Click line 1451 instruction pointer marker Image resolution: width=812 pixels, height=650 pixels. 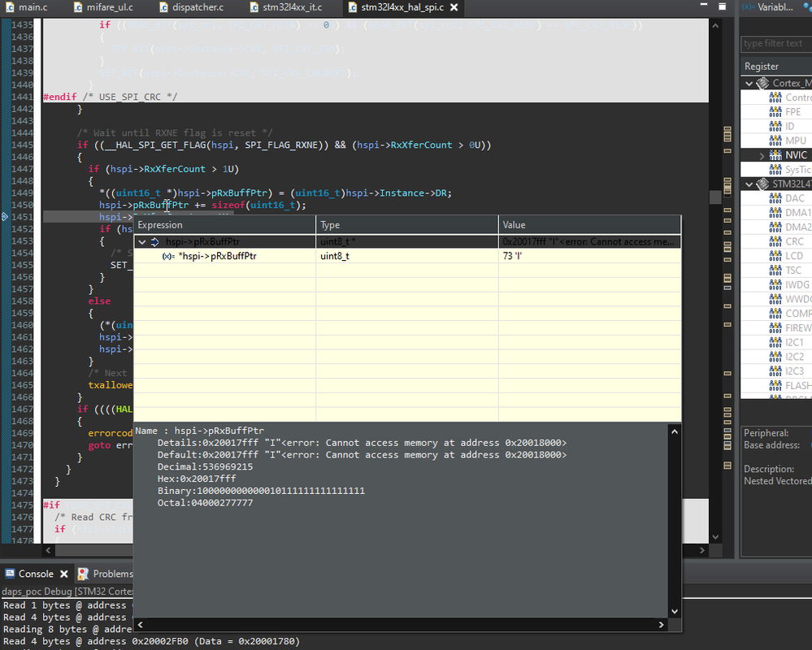coord(5,216)
